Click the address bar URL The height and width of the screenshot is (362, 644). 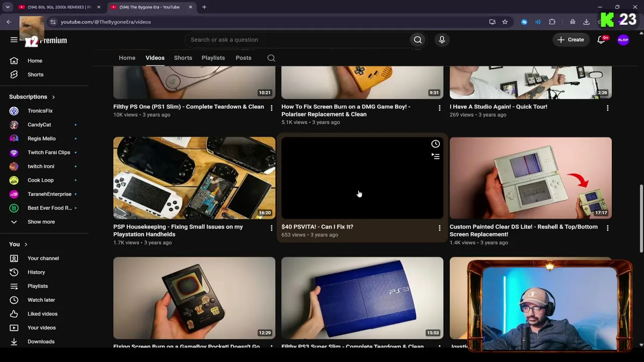click(x=106, y=22)
